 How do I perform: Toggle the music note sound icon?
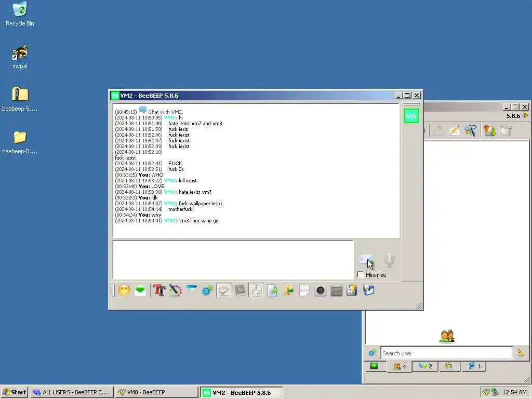pos(256,290)
